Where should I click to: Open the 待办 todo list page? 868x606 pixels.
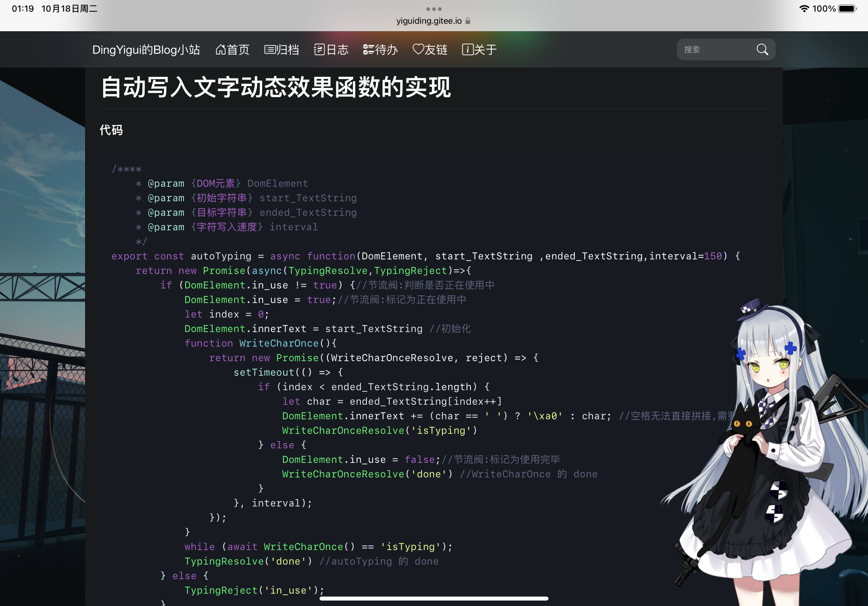coord(380,49)
